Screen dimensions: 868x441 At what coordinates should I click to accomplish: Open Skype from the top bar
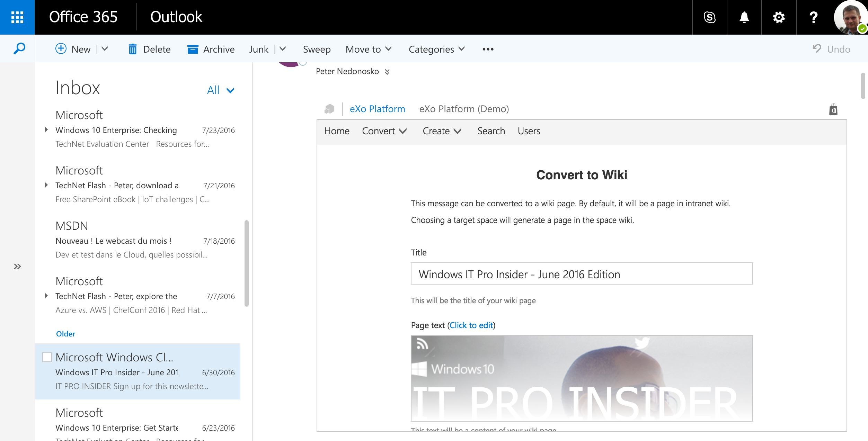click(709, 17)
